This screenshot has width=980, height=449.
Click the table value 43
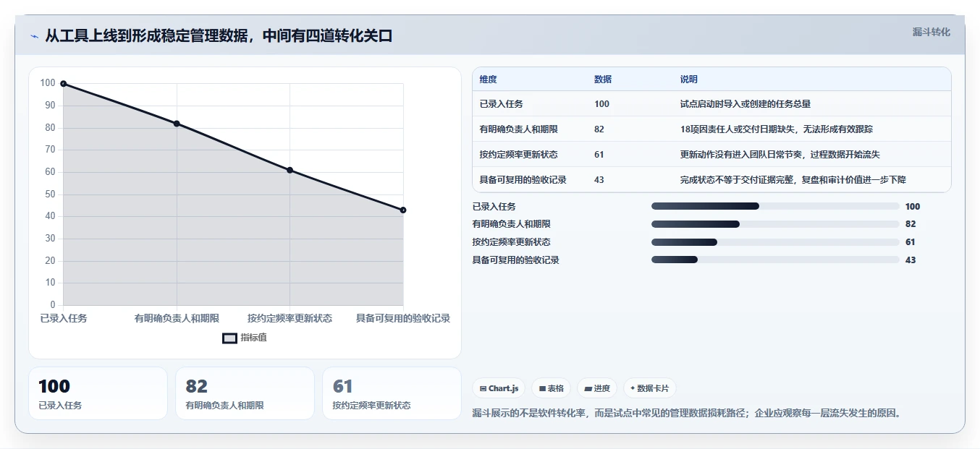(599, 180)
